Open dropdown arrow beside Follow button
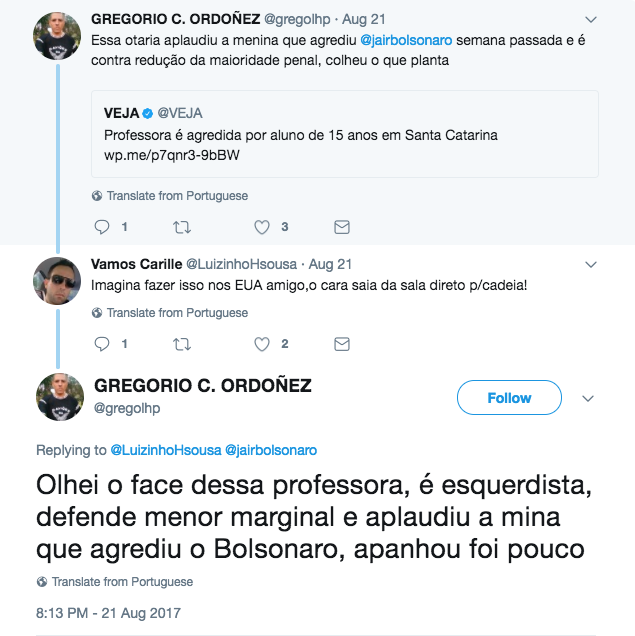Viewport: 635px width, 636px height. pos(588,398)
